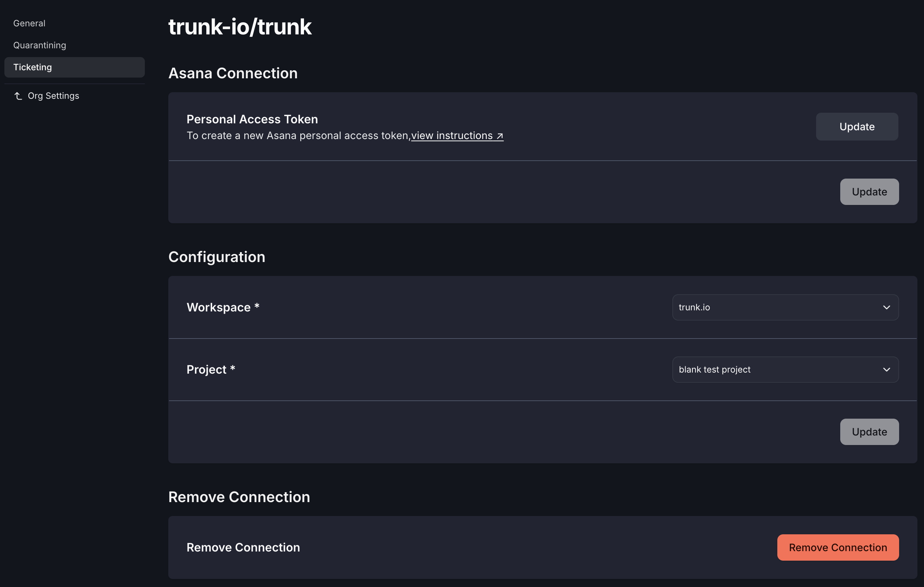This screenshot has height=587, width=924.
Task: Select the Ticketing sidebar item
Action: pyautogui.click(x=75, y=67)
